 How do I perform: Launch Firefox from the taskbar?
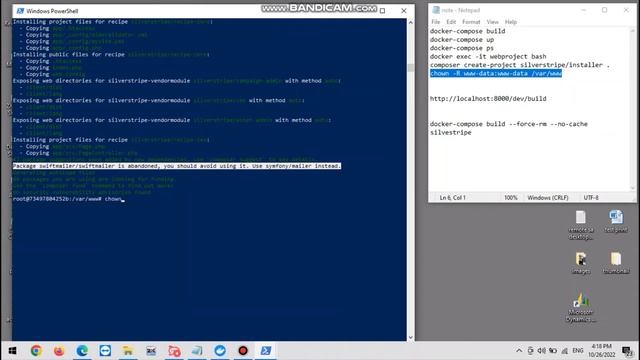click(x=59, y=351)
